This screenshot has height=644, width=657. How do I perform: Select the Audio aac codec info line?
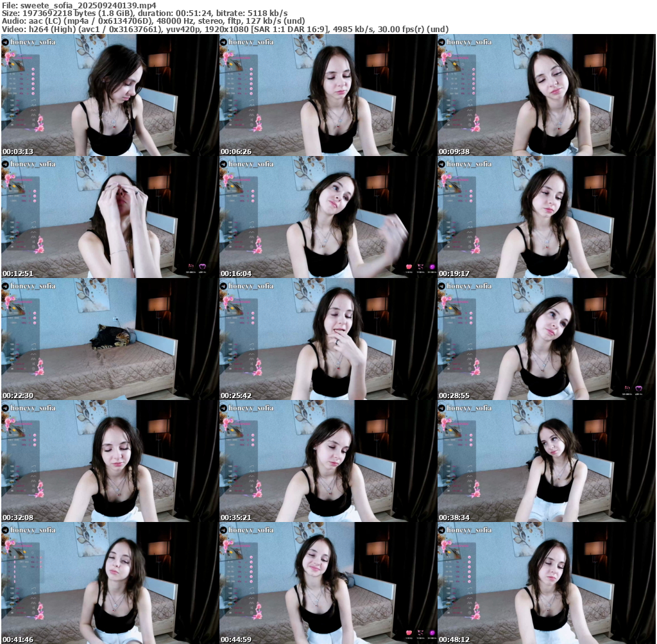point(153,21)
